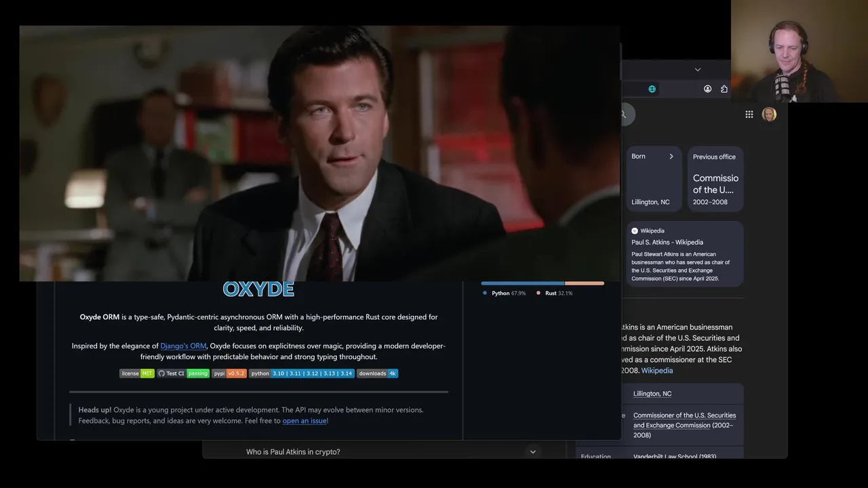Screen dimensions: 868x488
Task: Click the Rust 32.1% language entry
Action: 554,293
